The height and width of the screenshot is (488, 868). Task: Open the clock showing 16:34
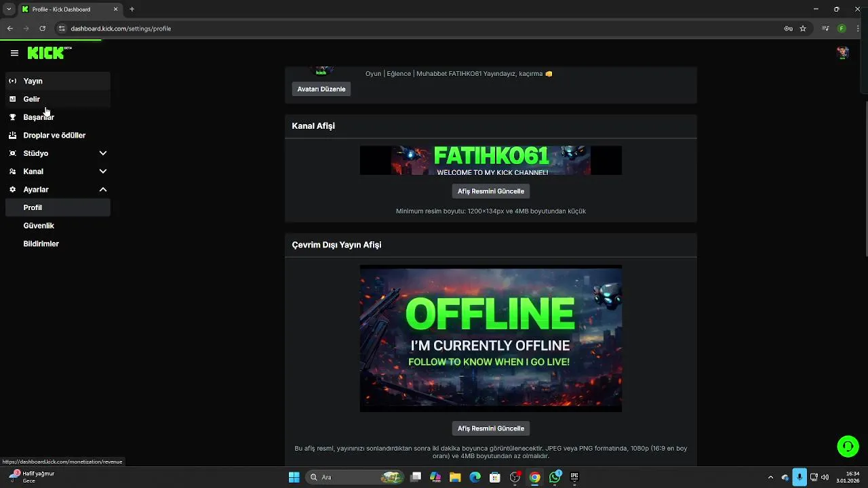[x=848, y=477]
